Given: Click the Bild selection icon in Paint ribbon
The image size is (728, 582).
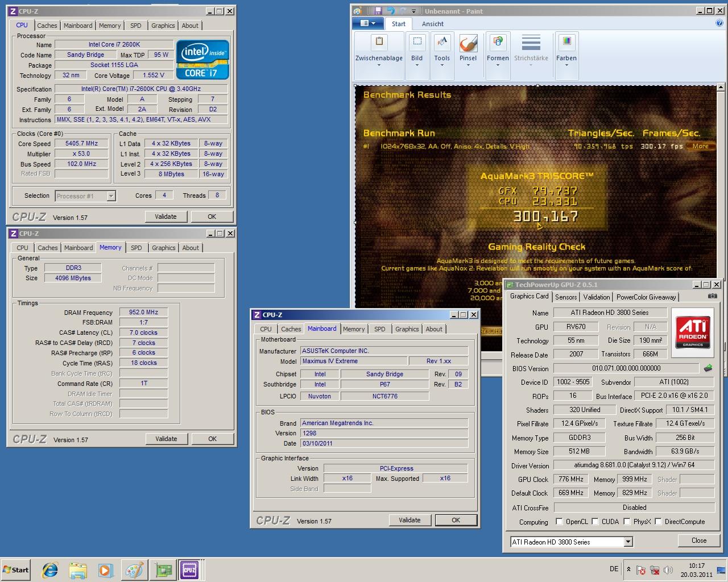Looking at the screenshot, I should 417,41.
